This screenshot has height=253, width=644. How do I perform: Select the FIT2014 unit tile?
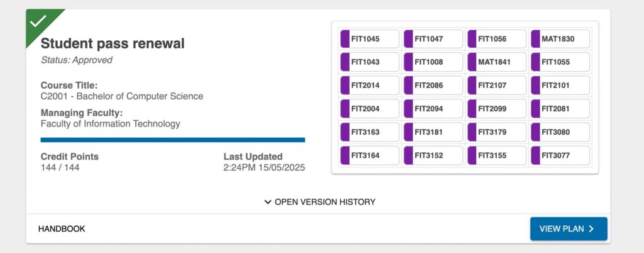click(x=370, y=86)
